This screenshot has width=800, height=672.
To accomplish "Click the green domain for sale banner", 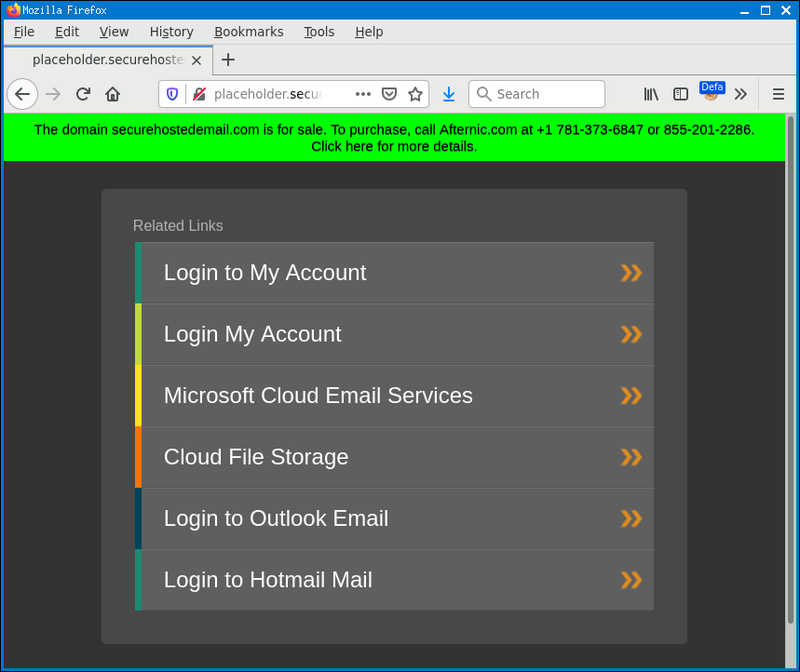I will [x=394, y=138].
